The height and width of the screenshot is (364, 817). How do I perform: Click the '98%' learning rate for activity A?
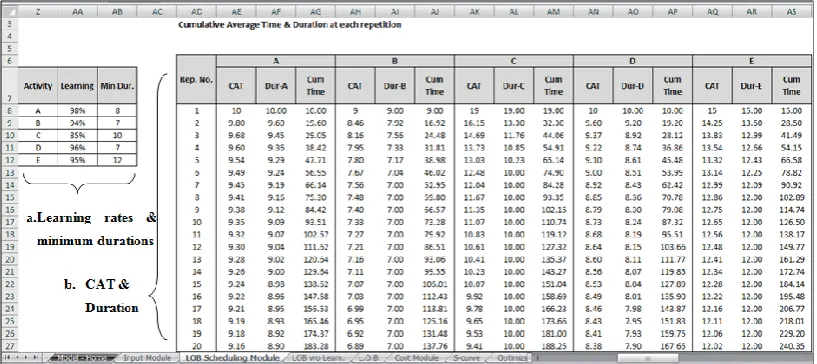click(x=77, y=110)
